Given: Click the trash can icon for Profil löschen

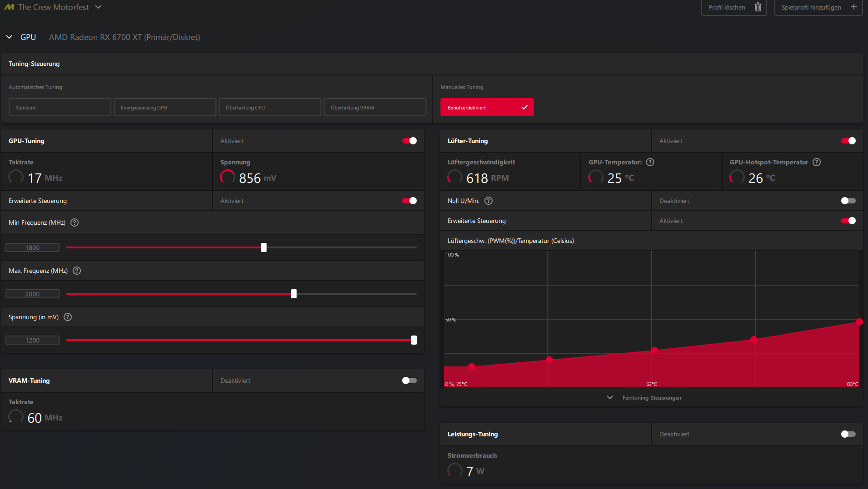Looking at the screenshot, I should point(758,7).
